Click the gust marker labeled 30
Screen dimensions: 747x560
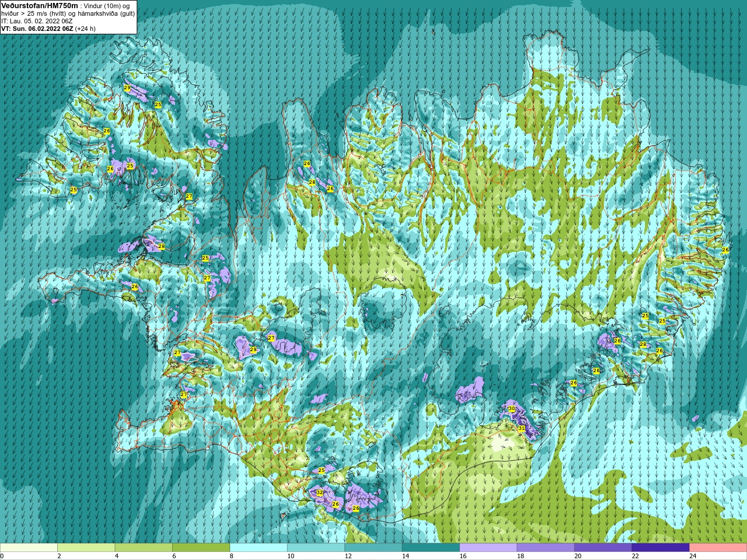click(512, 409)
